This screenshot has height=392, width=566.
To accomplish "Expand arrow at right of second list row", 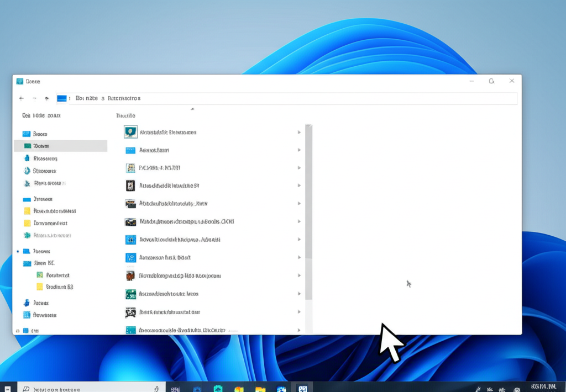I will point(299,150).
